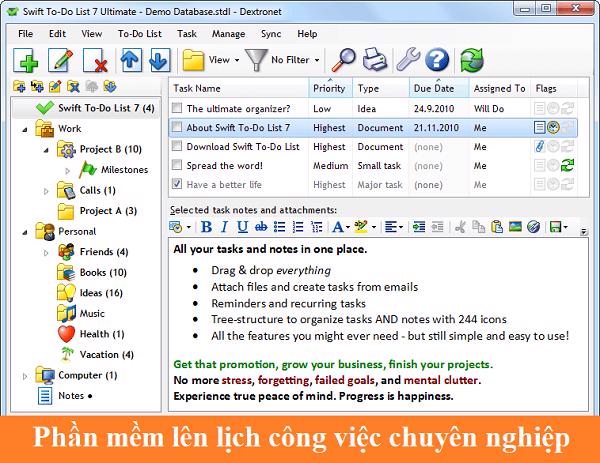Screen dimensions: 600x463
Task: Collapse the Project B tree node
Action: [46, 150]
